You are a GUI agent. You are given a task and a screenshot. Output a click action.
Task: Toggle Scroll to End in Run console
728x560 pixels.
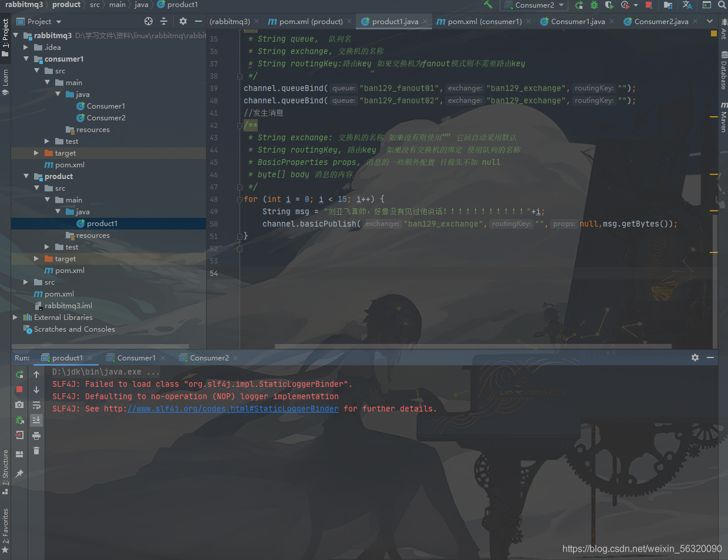coord(36,420)
